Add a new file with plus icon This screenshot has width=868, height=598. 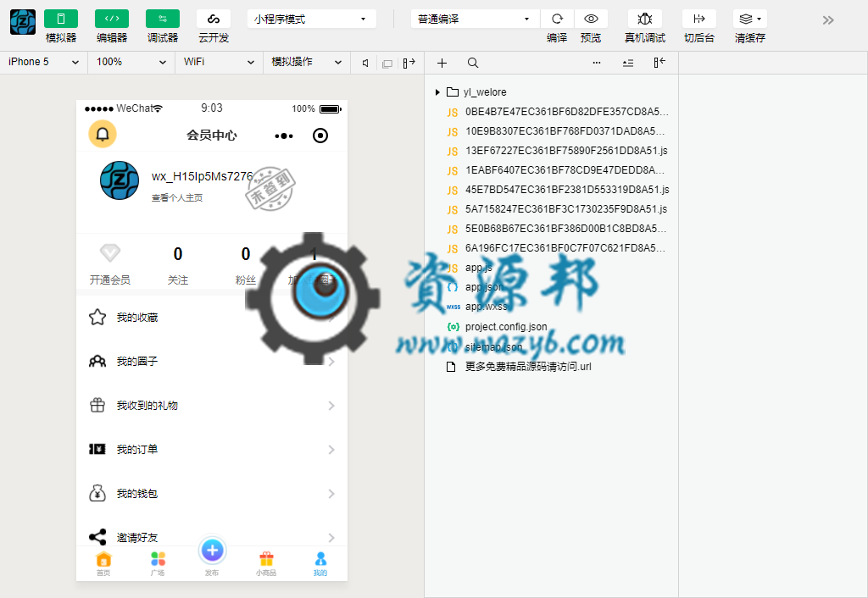(442, 63)
